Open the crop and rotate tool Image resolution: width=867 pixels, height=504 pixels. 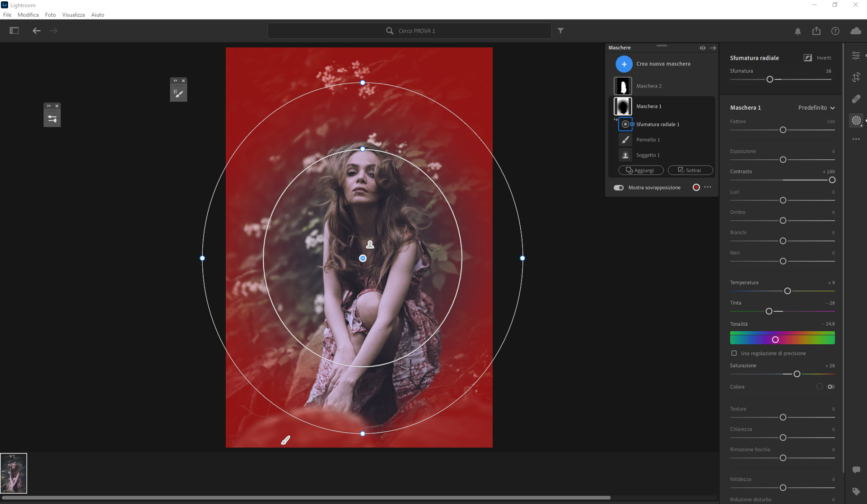click(x=856, y=77)
